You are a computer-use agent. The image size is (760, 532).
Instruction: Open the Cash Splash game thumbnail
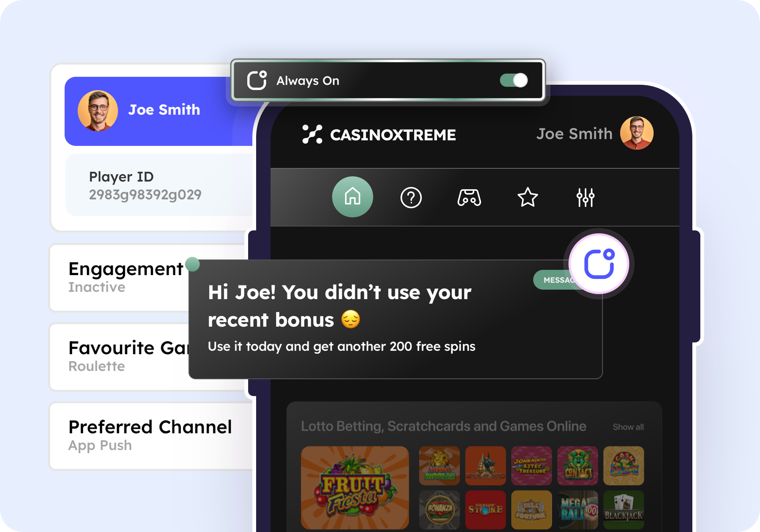point(624,465)
